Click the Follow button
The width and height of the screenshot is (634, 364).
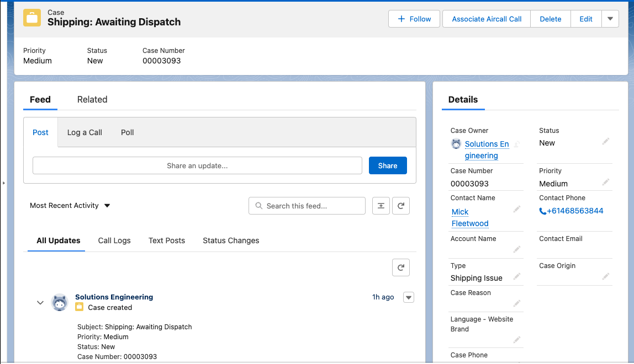click(414, 19)
